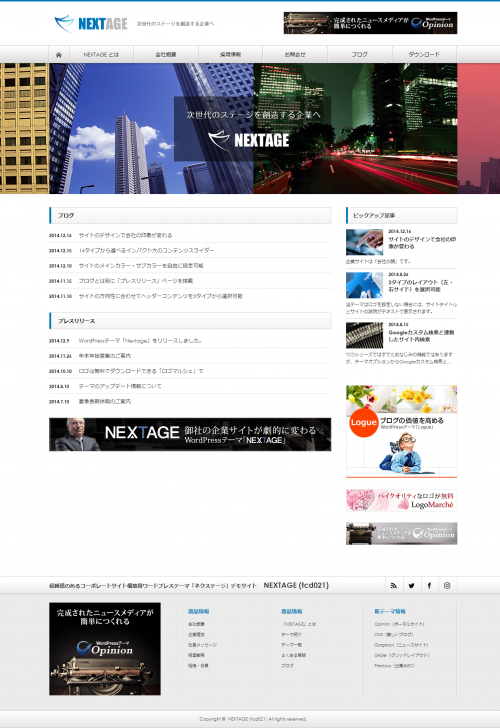Image resolution: width=500 pixels, height=728 pixels.
Task: Open the Twitter icon in footer bar
Action: 411,585
